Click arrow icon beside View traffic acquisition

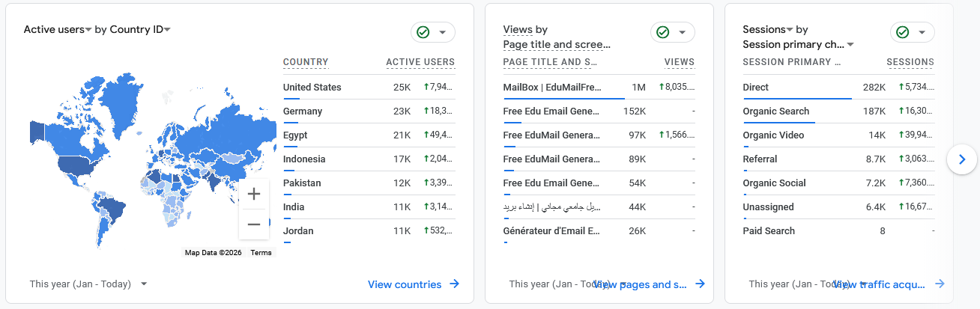[x=940, y=284]
